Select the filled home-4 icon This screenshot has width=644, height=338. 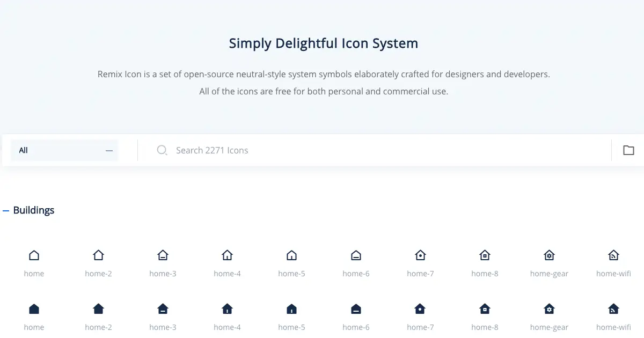(227, 308)
